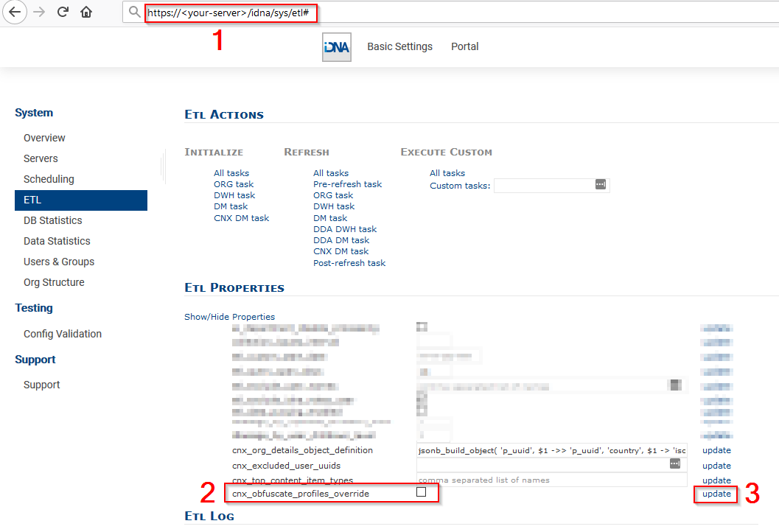The image size is (779, 532).
Task: Open Basic Settings menu
Action: coord(399,46)
